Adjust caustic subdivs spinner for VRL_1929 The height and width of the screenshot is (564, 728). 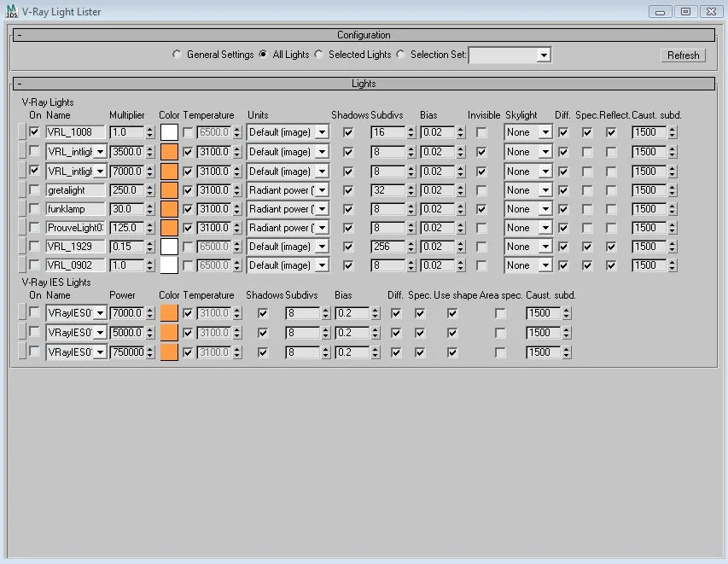click(672, 247)
